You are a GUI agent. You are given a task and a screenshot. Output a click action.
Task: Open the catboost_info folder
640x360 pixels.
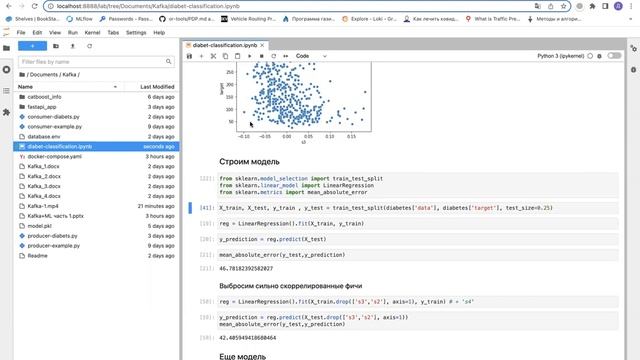click(x=96, y=97)
